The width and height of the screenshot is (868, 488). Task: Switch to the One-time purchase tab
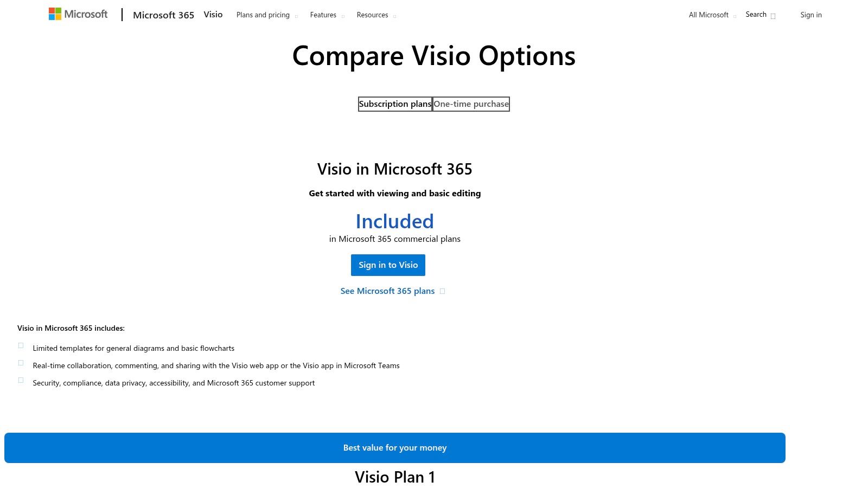[471, 104]
